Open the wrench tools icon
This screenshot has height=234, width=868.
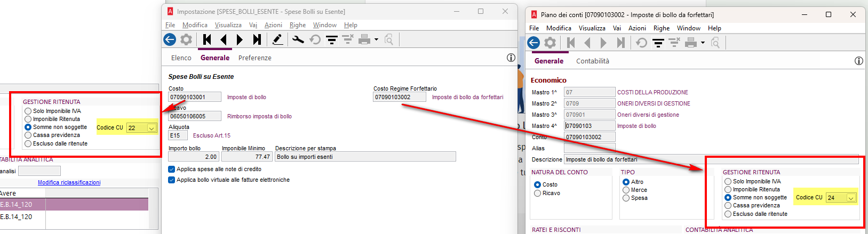(298, 39)
